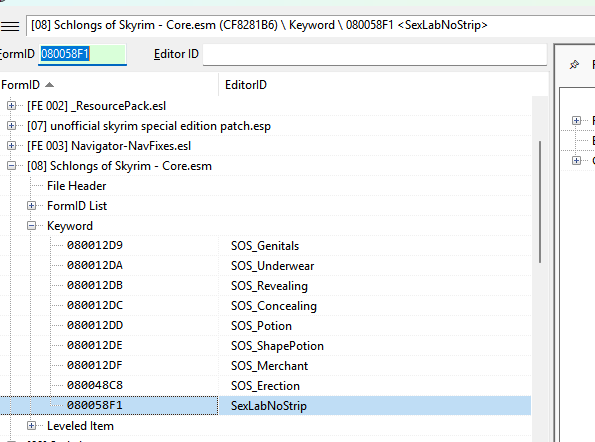This screenshot has height=442, width=595.
Task: Expand the Leveled Item group
Action: pos(31,426)
